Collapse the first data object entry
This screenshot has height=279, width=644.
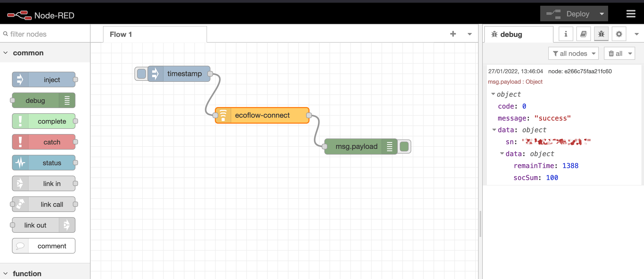pyautogui.click(x=494, y=130)
